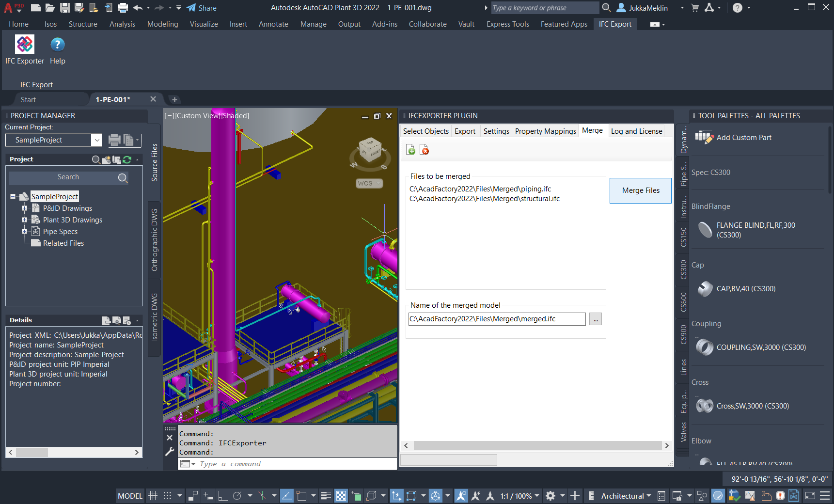Refresh the project tree with green arrows icon
This screenshot has height=504, width=834.
[x=127, y=159]
